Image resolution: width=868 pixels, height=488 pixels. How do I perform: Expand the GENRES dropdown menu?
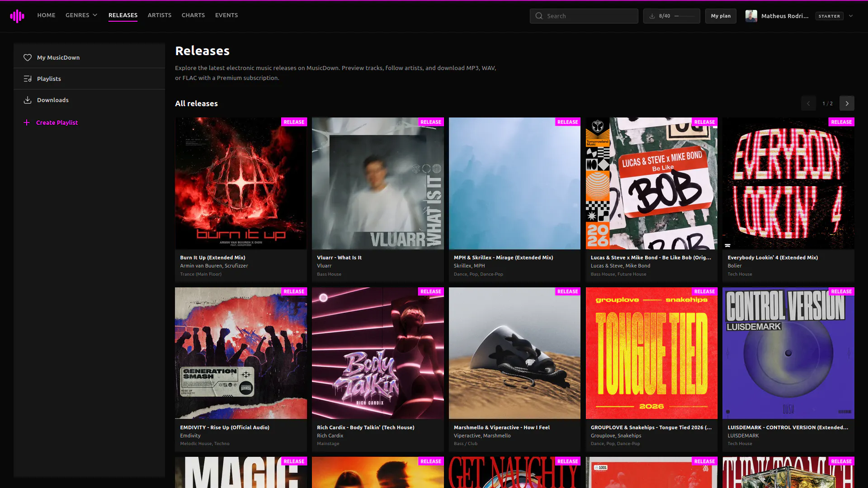tap(81, 15)
